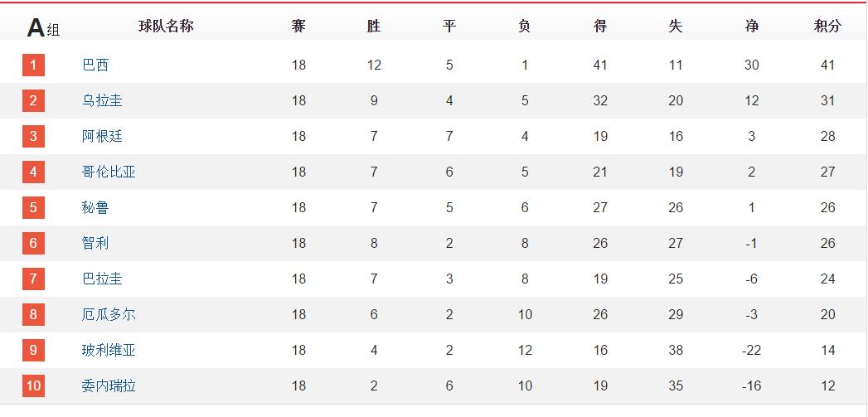Open the Chile (智利) team link

coord(95,243)
